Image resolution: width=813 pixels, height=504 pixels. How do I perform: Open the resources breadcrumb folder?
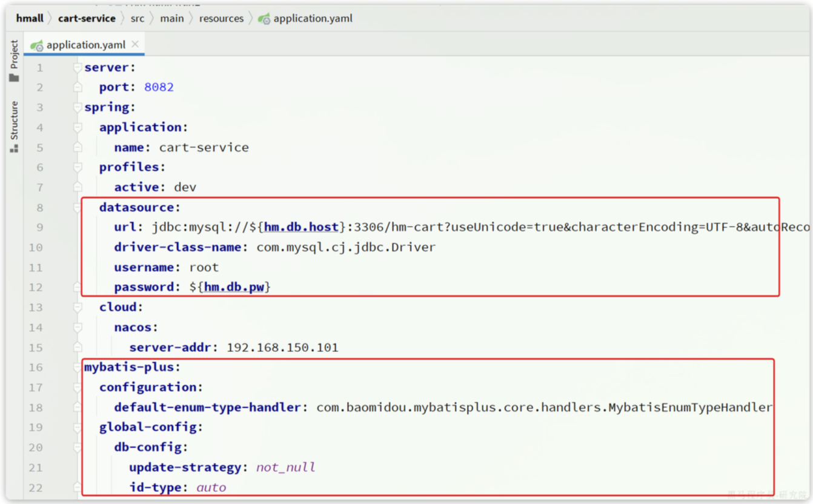tap(221, 18)
